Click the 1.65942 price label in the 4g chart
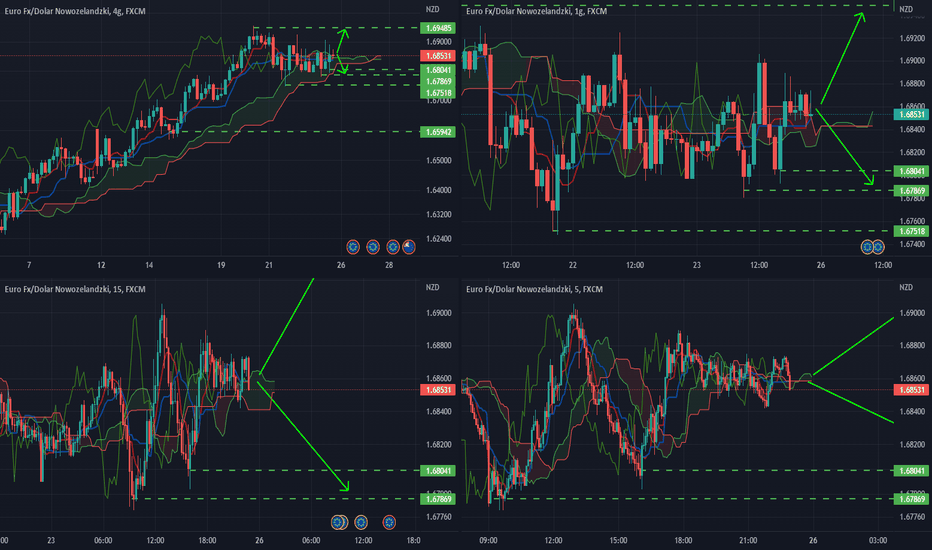This screenshot has width=932, height=550. click(x=438, y=132)
